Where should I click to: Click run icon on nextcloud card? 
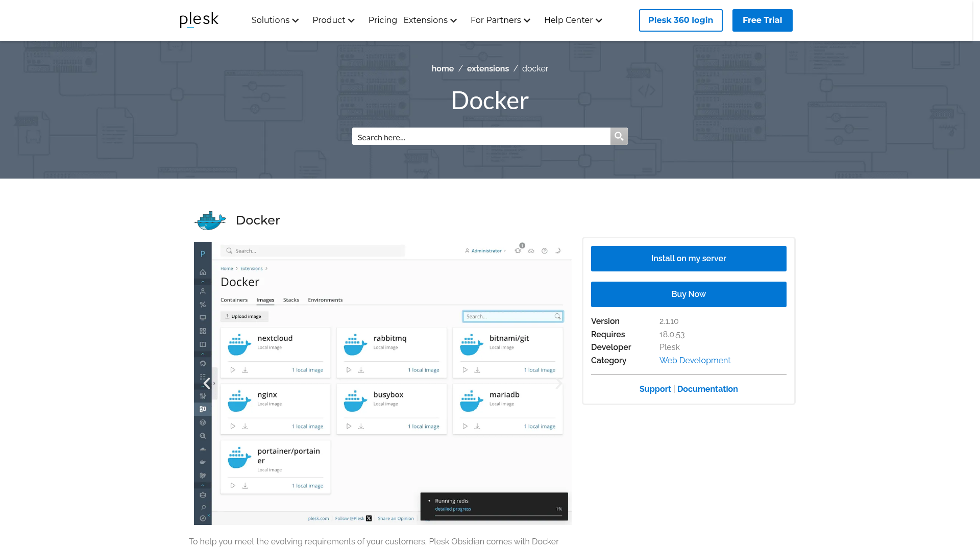pyautogui.click(x=233, y=370)
